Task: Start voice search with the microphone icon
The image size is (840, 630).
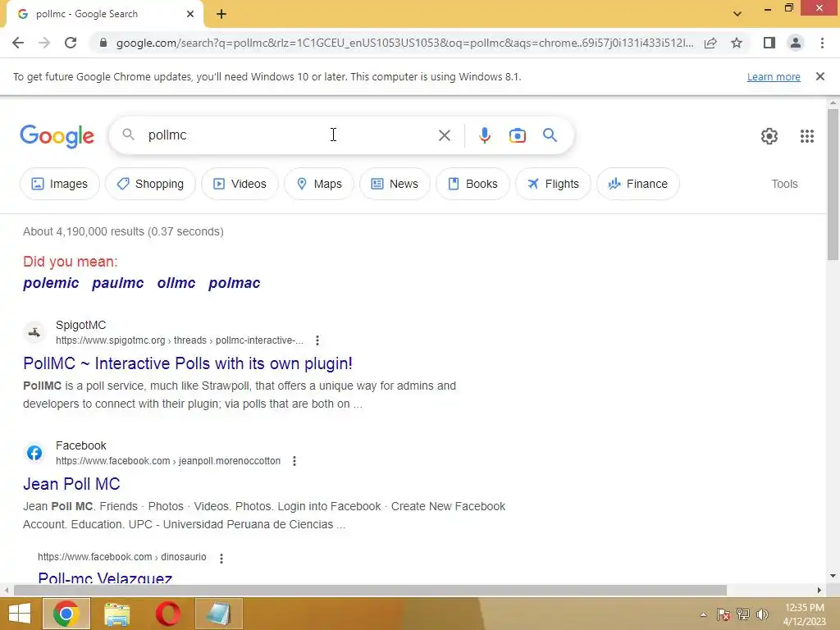Action: coord(484,135)
